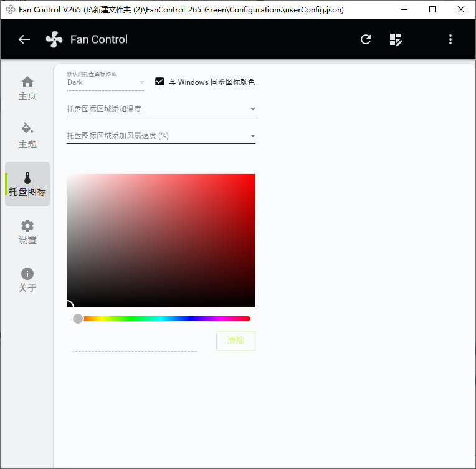
Task: Click the back arrow in header
Action: 24,39
